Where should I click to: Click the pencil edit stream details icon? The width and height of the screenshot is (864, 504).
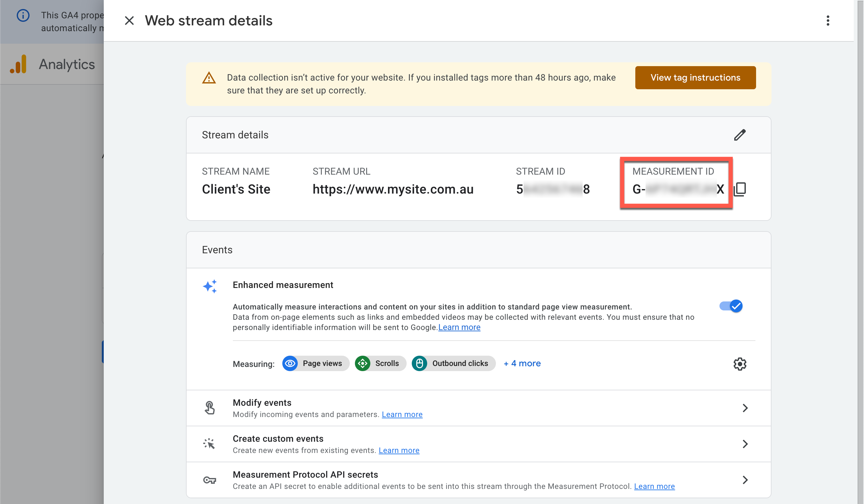(740, 135)
